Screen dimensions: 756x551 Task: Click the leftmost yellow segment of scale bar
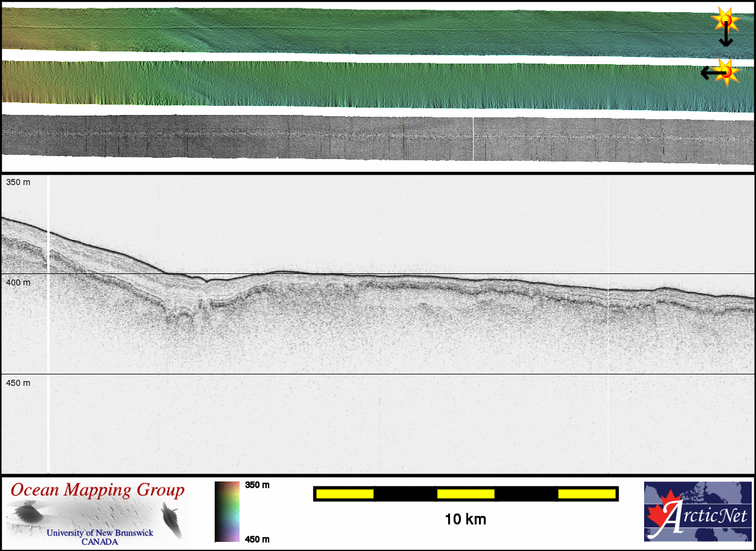point(345,494)
